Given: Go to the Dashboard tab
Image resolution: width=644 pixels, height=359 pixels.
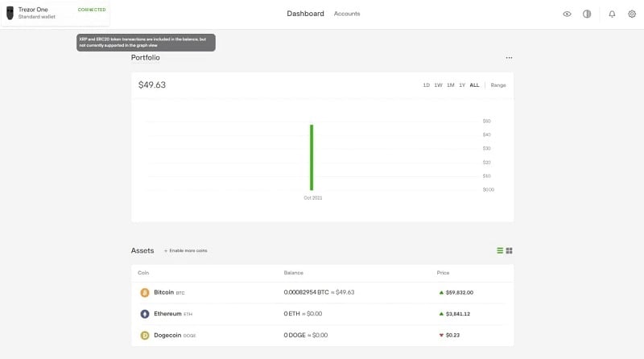Looking at the screenshot, I should [x=305, y=14].
